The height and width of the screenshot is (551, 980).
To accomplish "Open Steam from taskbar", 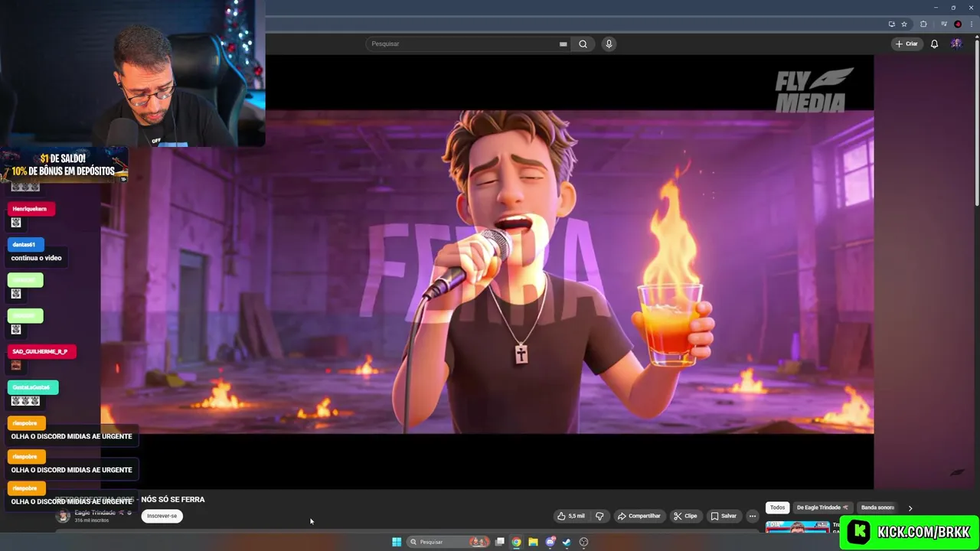I will click(567, 542).
